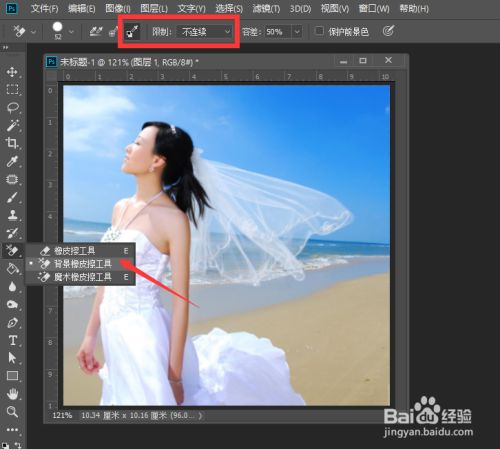Swap foreground and background colors
The image size is (500, 449).
18,445
